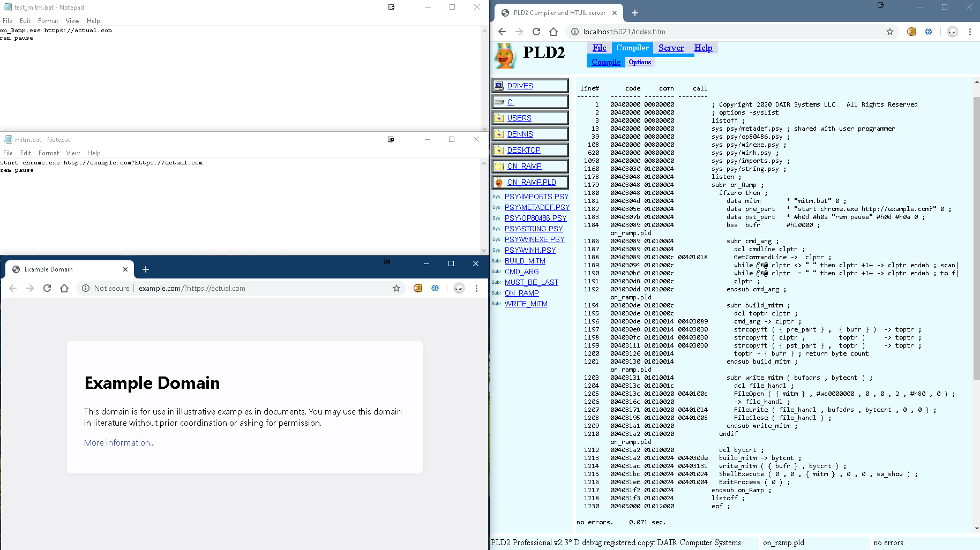Image resolution: width=980 pixels, height=550 pixels.
Task: Reload the Example Domain page
Action: tap(47, 288)
